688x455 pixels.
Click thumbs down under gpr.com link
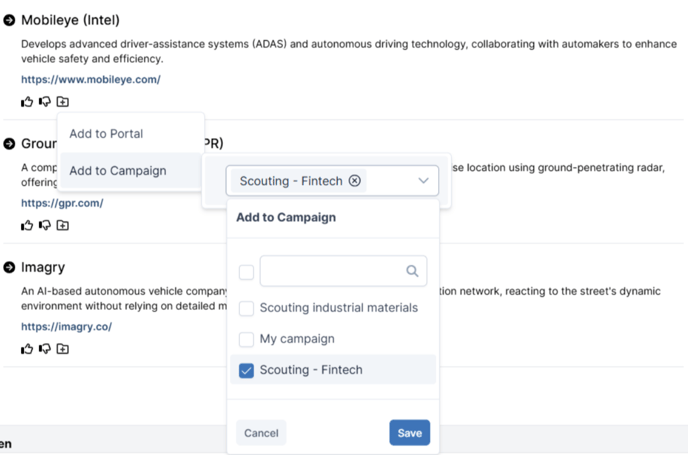point(45,226)
